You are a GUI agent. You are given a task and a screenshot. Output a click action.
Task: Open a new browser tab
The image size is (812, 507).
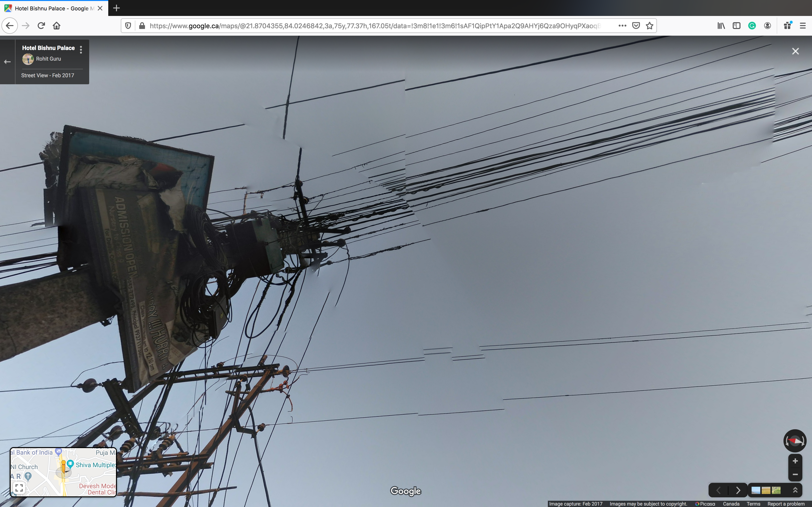pos(116,8)
